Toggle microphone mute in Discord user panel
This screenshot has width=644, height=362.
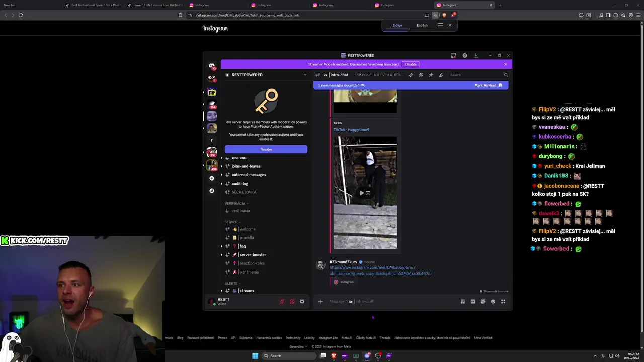pyautogui.click(x=282, y=301)
